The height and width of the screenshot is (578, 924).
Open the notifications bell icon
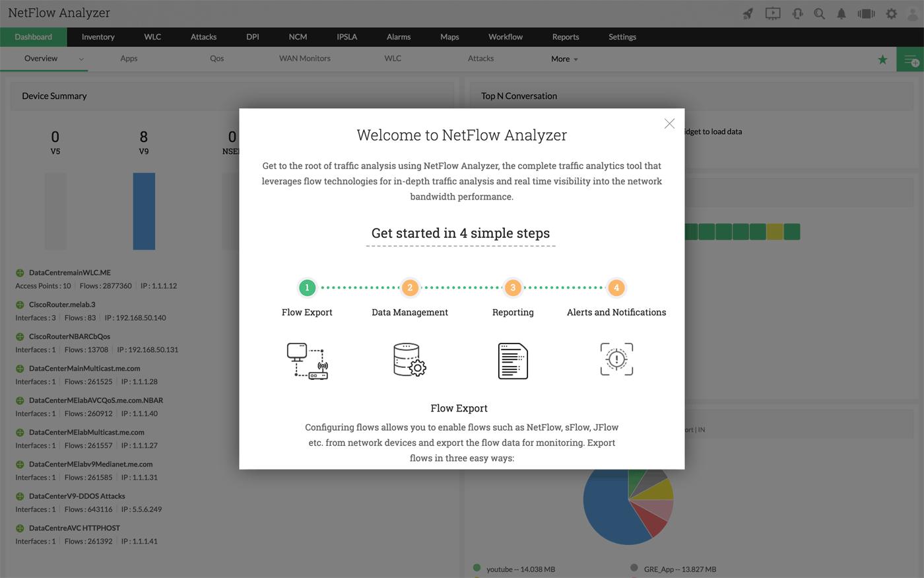click(841, 14)
